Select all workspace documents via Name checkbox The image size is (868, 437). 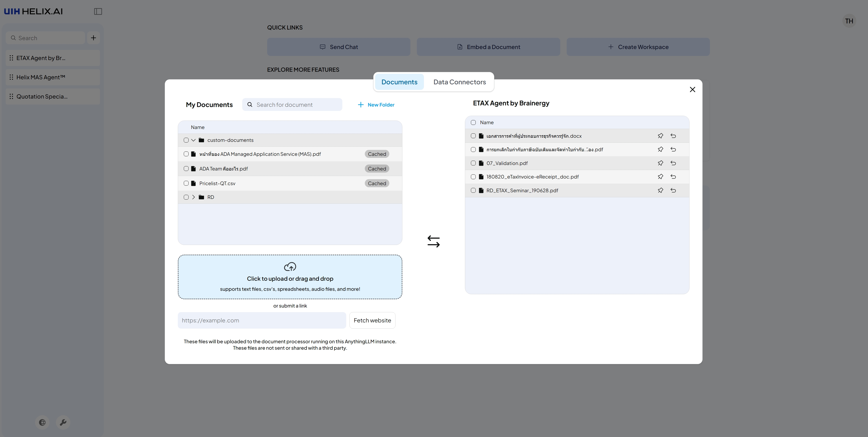click(x=473, y=122)
